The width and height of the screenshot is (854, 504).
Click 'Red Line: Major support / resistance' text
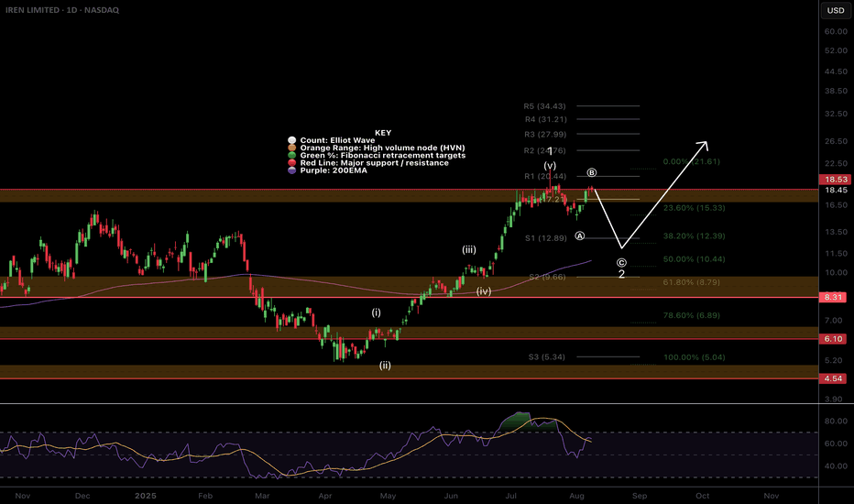(375, 163)
